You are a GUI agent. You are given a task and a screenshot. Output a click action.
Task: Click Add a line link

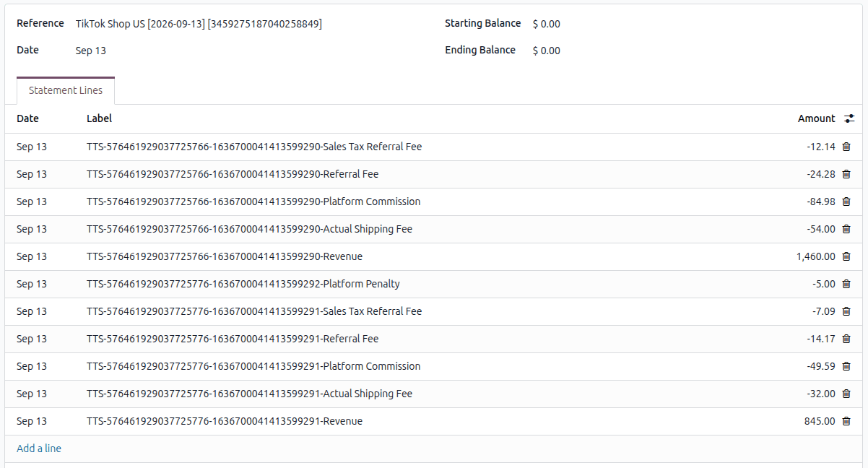point(39,448)
